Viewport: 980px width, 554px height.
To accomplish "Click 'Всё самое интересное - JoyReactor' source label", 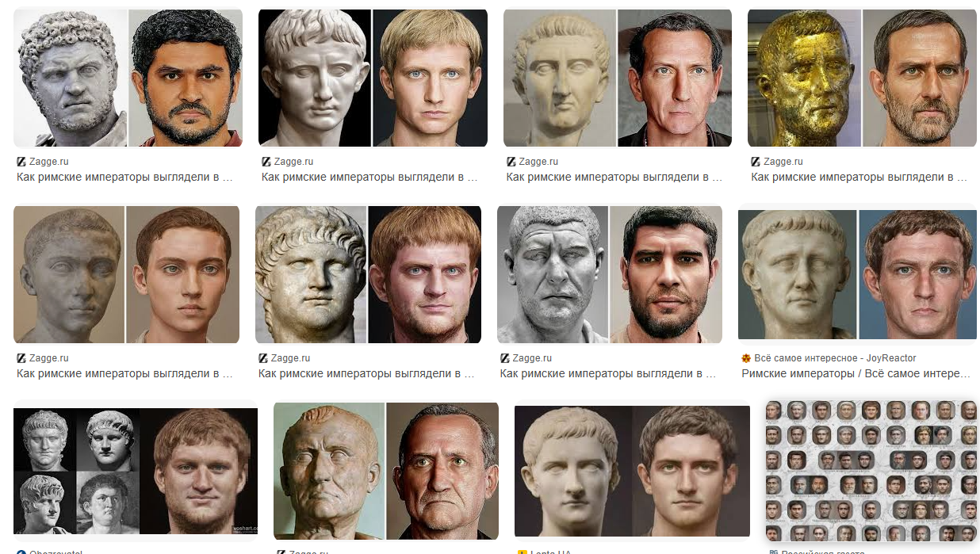I will [x=834, y=358].
